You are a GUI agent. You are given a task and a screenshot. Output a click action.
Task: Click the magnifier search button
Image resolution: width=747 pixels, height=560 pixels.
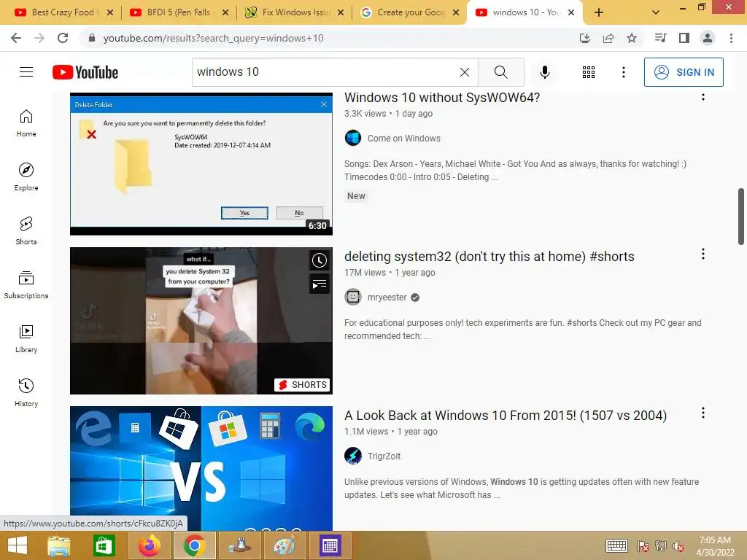[500, 72]
